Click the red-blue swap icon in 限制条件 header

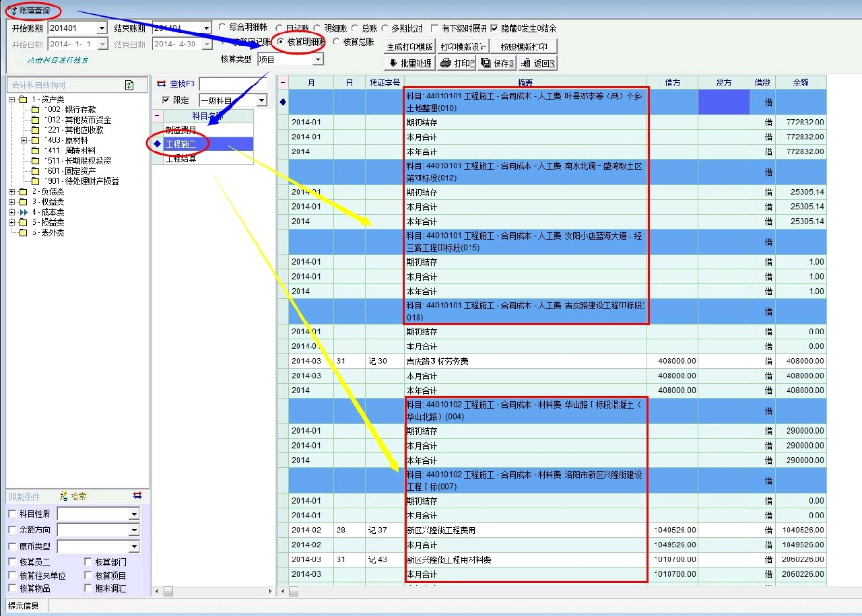coord(137,495)
